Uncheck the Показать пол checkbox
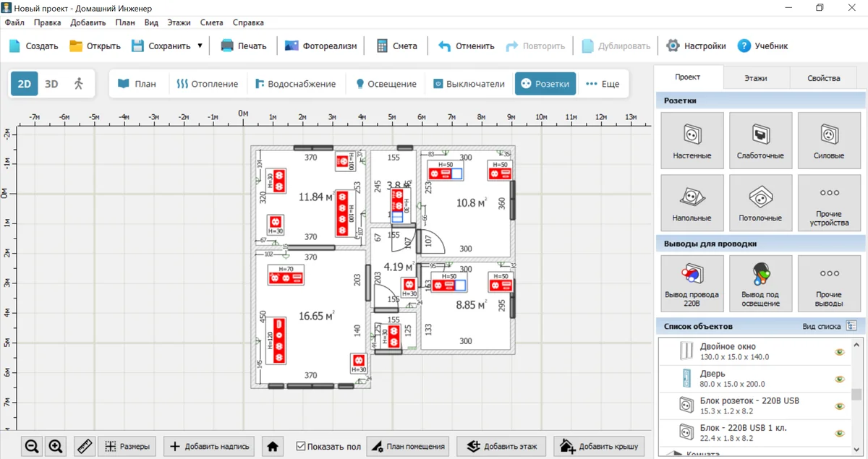 coord(302,447)
